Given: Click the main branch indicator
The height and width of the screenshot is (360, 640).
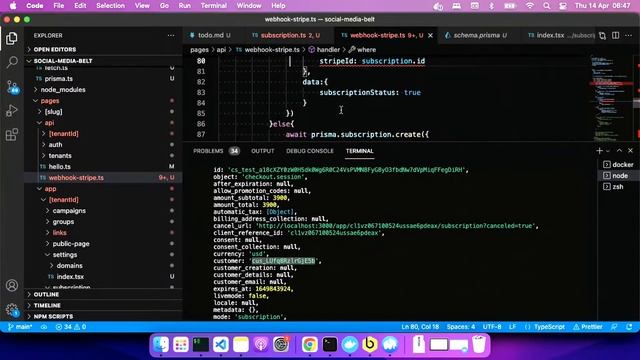Looking at the screenshot, I should coord(20,327).
